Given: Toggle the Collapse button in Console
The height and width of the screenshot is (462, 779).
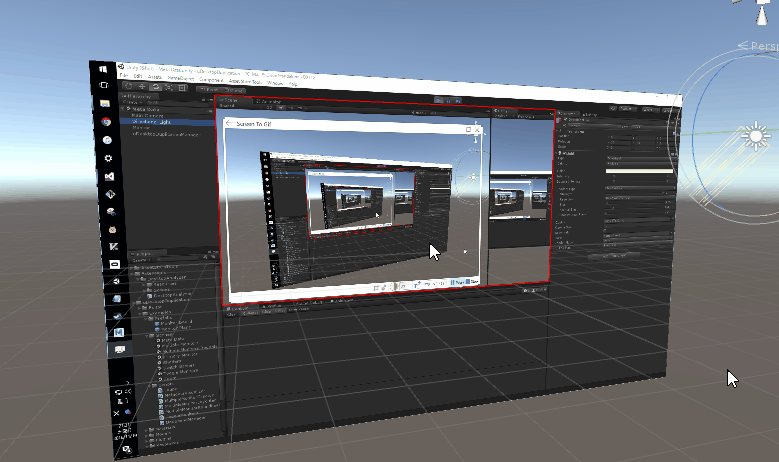Looking at the screenshot, I should [x=250, y=313].
